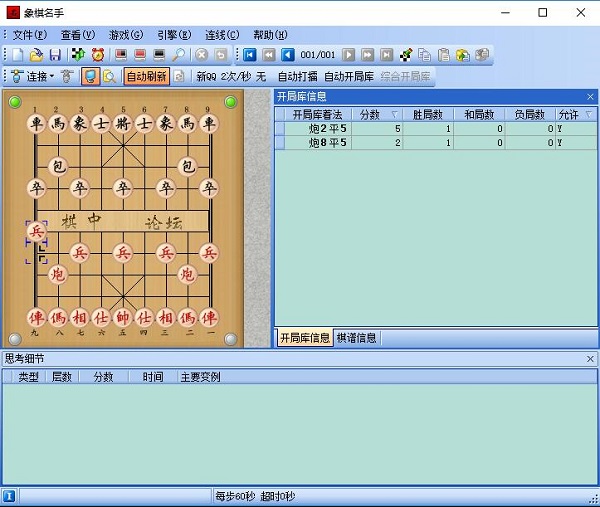Click the edit position checkered-brush icon
This screenshot has width=600, height=507.
[x=406, y=55]
